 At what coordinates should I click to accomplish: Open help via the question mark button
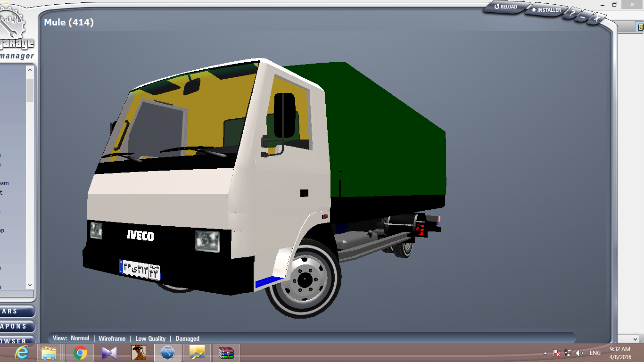click(572, 13)
